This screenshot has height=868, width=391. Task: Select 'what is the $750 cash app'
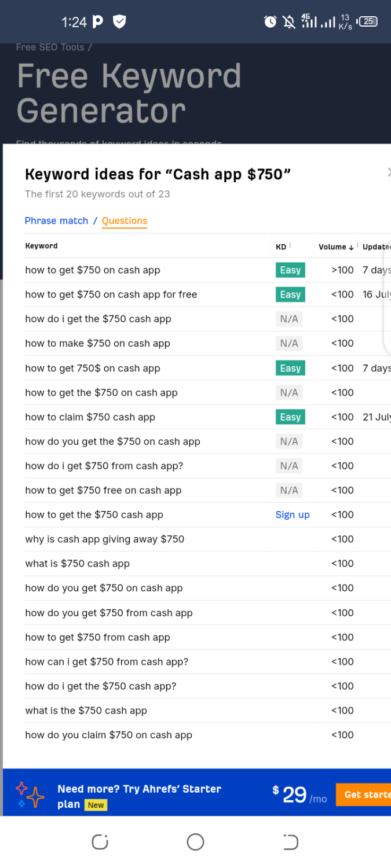coord(86,711)
